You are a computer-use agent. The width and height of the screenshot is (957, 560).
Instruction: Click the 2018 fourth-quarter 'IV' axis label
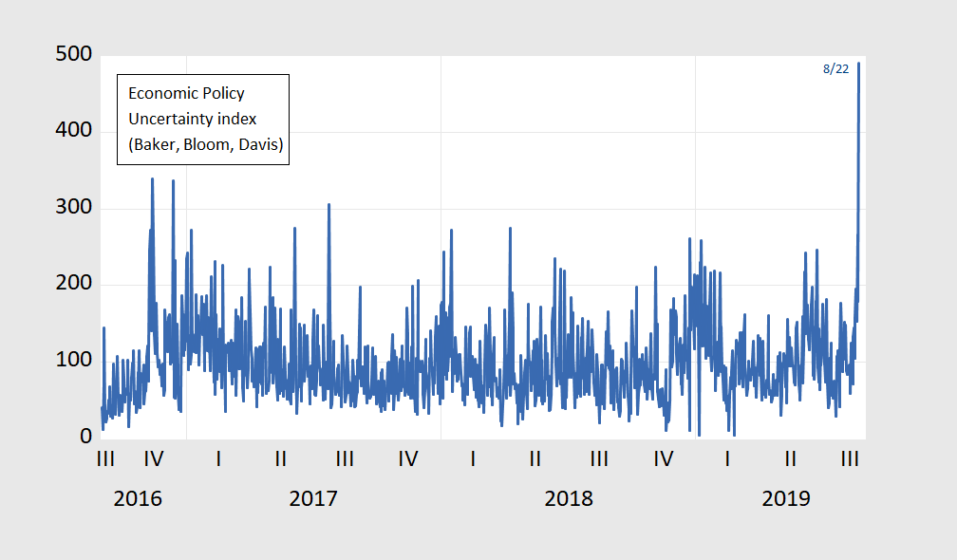pyautogui.click(x=664, y=458)
